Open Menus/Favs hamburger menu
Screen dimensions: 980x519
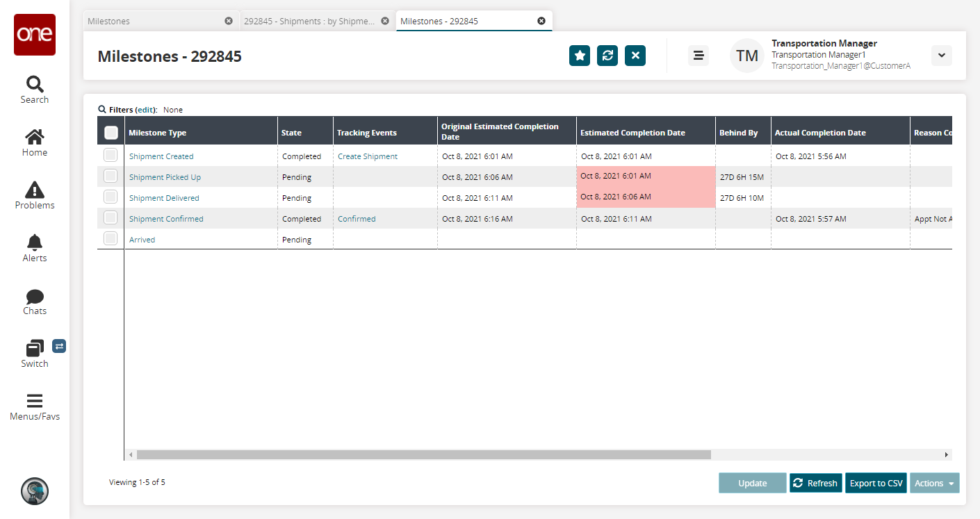tap(34, 407)
